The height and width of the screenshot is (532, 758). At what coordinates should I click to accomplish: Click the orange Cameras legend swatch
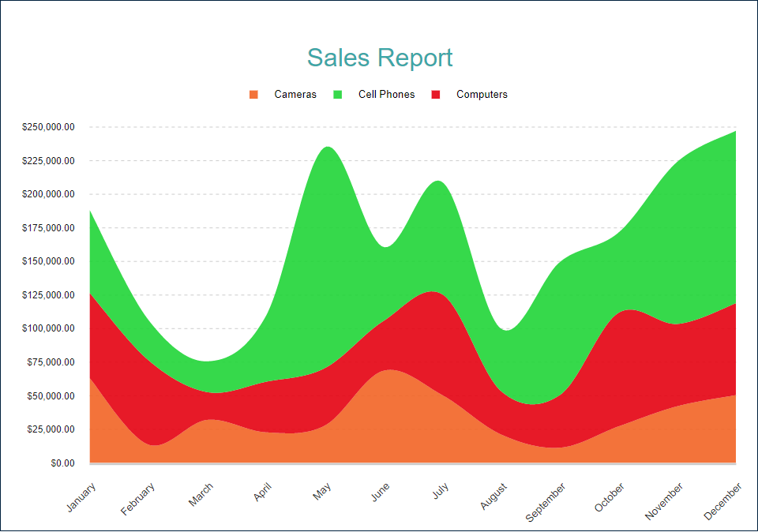[x=253, y=95]
